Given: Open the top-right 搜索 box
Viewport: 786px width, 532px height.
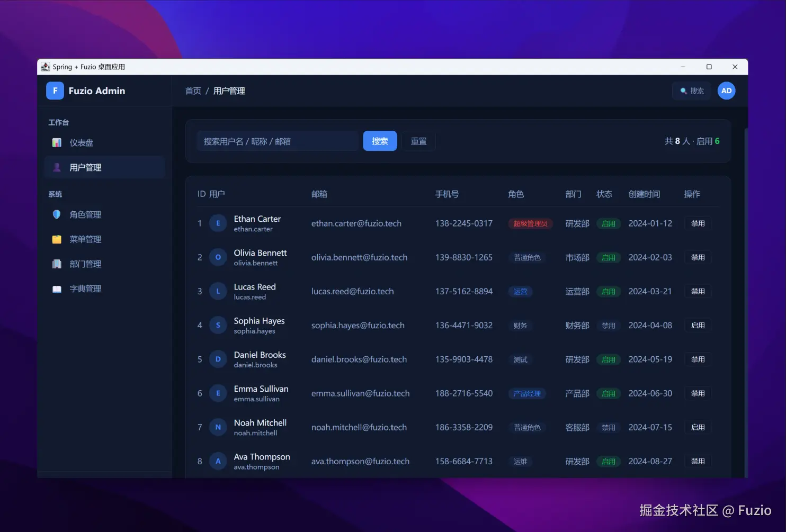Looking at the screenshot, I should pos(692,91).
